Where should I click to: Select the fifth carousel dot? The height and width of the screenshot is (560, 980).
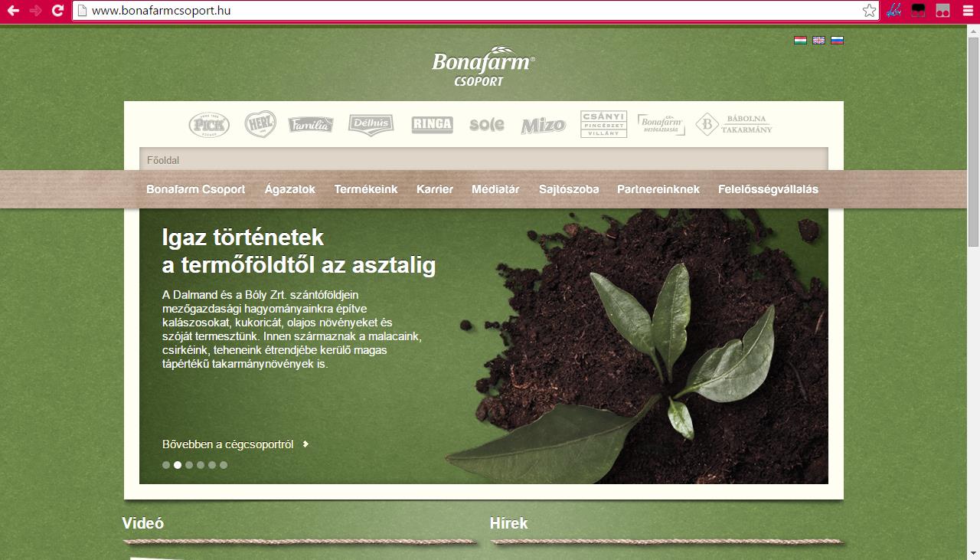pos(212,465)
